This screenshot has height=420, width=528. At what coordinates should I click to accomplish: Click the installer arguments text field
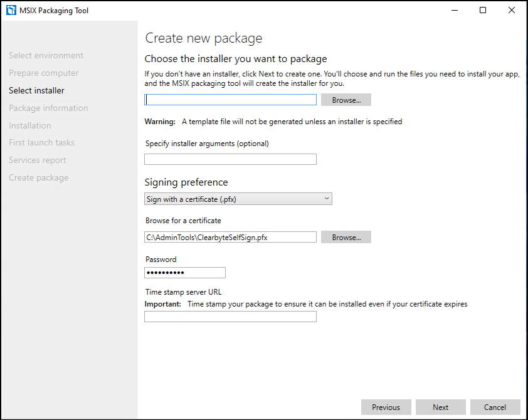point(230,159)
